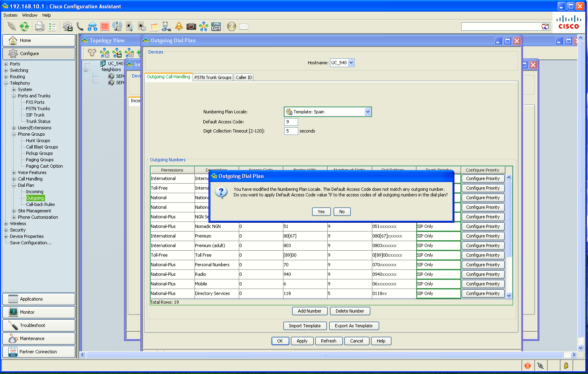This screenshot has height=374, width=588.
Task: Open the Topology View toolbar icon
Action: pyautogui.click(x=204, y=26)
